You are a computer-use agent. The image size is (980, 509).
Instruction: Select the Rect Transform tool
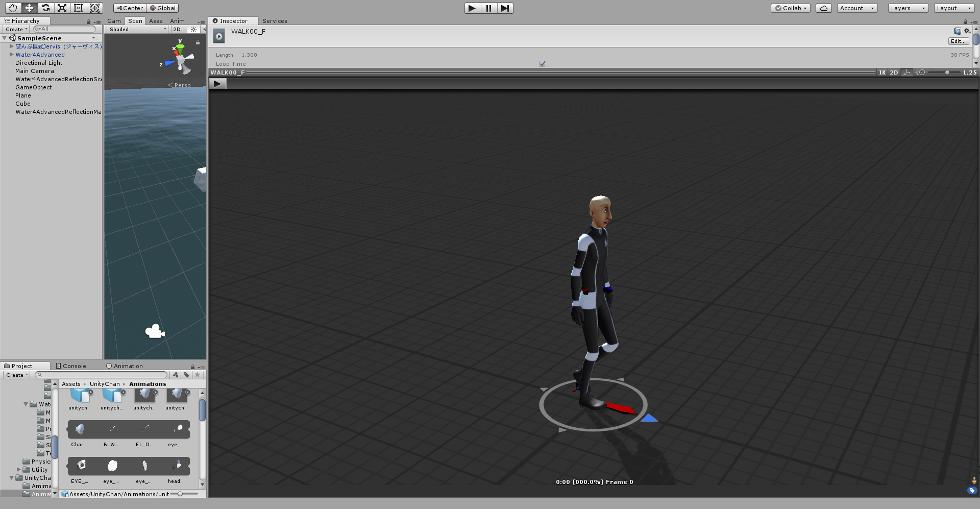point(78,8)
